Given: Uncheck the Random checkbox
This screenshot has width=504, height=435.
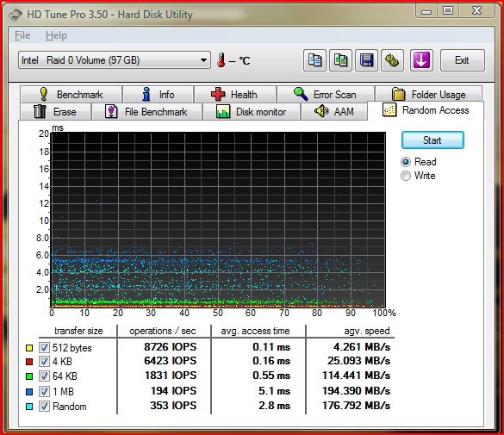Looking at the screenshot, I should click(44, 406).
